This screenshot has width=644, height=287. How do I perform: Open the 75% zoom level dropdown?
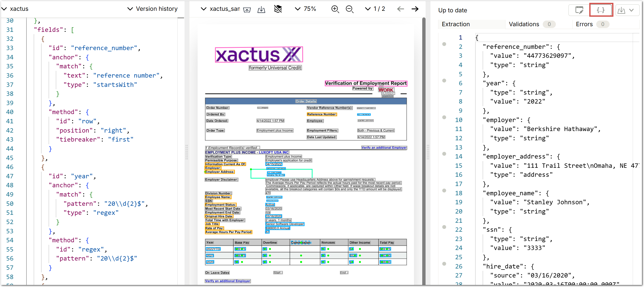[305, 9]
